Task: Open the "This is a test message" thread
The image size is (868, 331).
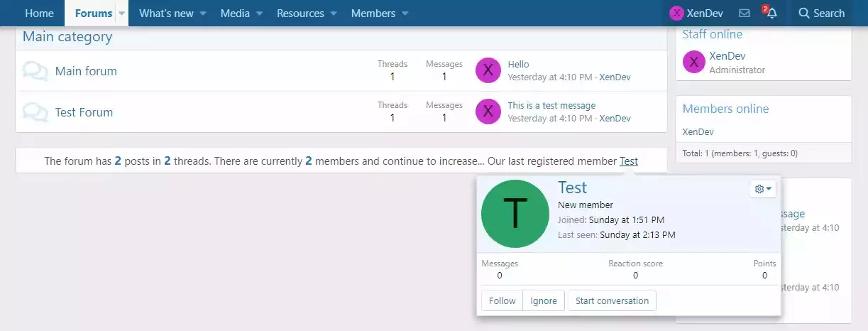Action: [551, 106]
